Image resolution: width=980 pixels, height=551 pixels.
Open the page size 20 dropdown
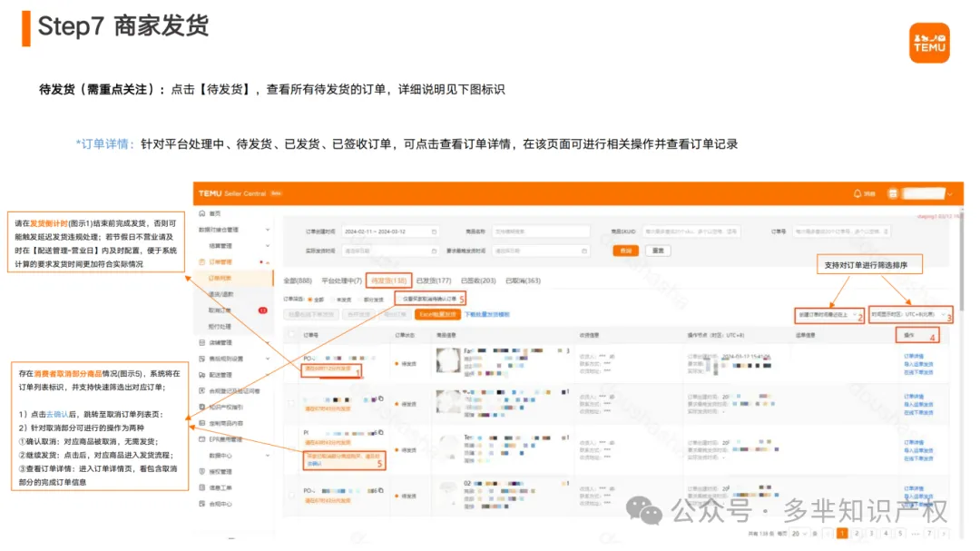pyautogui.click(x=799, y=534)
